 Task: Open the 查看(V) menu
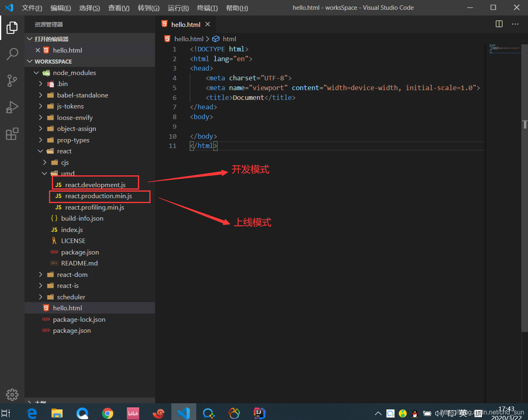point(119,8)
